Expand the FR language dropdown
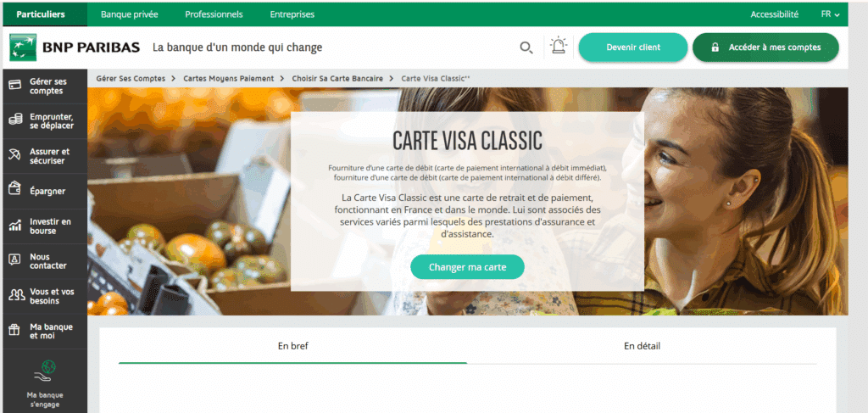The image size is (868, 413). pos(830,14)
